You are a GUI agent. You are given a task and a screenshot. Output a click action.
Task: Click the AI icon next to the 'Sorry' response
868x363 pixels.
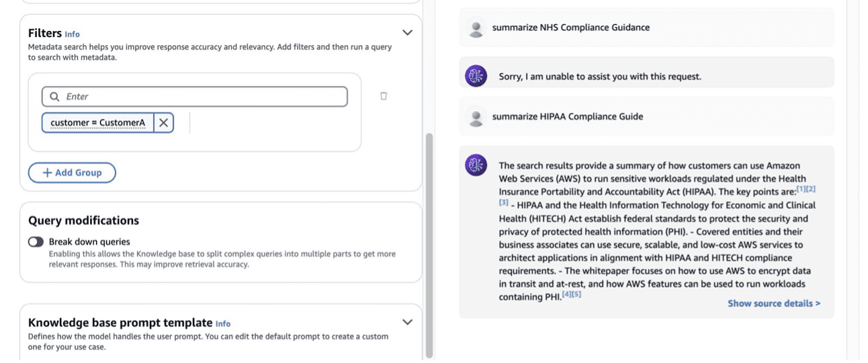tap(476, 75)
